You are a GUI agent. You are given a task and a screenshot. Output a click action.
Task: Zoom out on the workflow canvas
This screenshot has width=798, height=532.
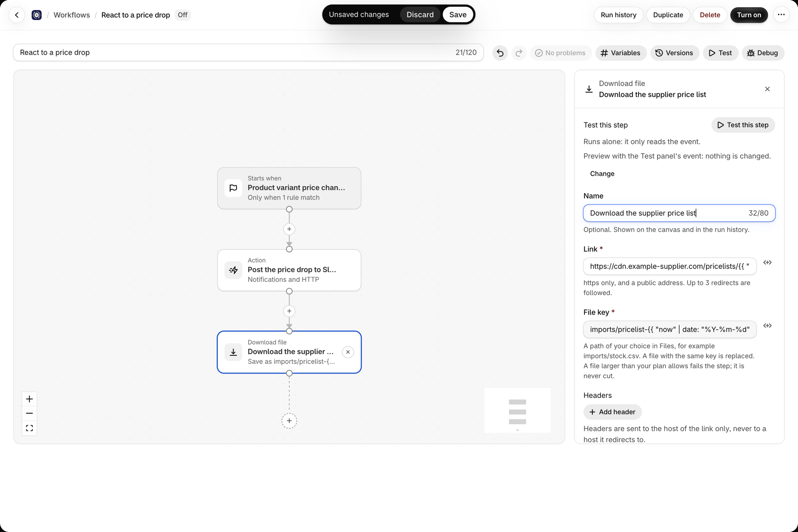(30, 414)
